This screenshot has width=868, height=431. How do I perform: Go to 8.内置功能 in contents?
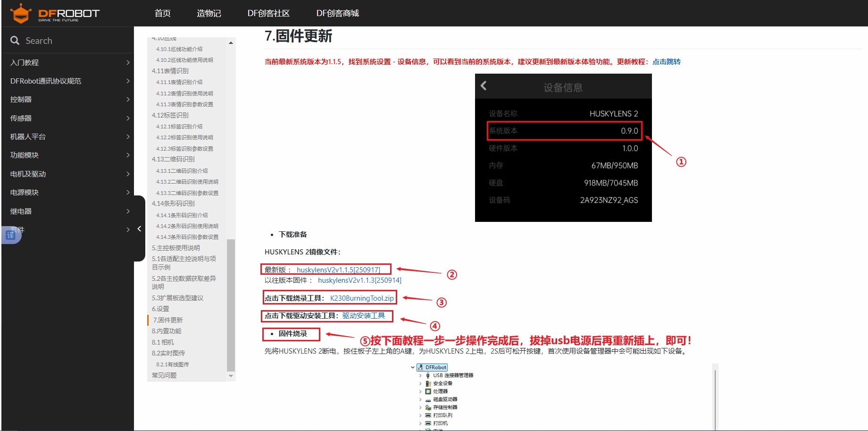coord(166,331)
